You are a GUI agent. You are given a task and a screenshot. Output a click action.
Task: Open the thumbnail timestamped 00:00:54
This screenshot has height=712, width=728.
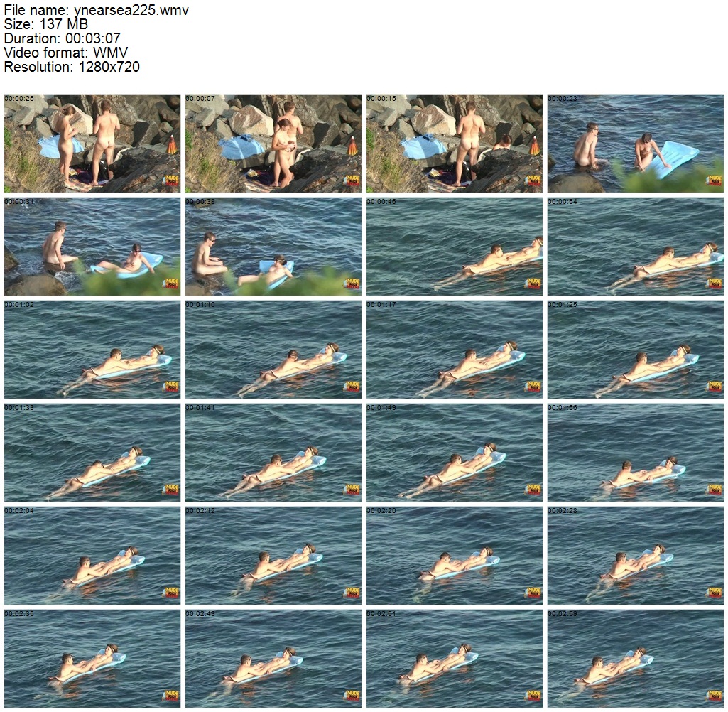[636, 247]
